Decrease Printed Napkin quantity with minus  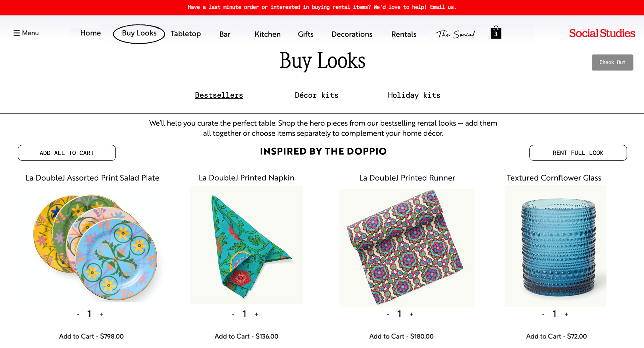click(233, 314)
